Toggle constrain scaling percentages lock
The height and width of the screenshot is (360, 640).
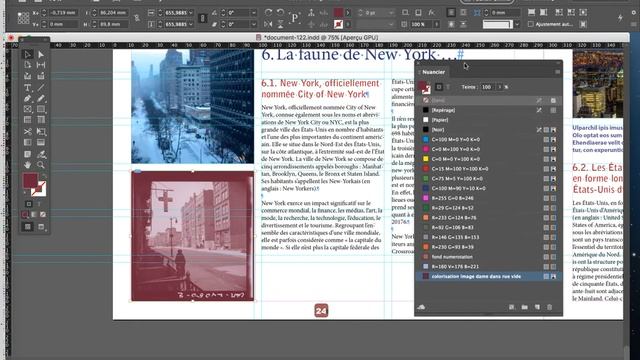coord(202,18)
